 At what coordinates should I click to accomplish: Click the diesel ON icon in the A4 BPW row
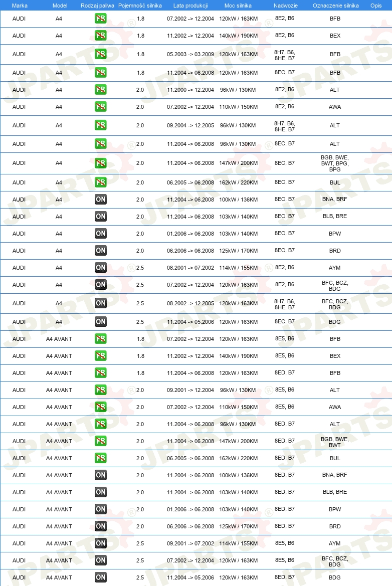(101, 234)
